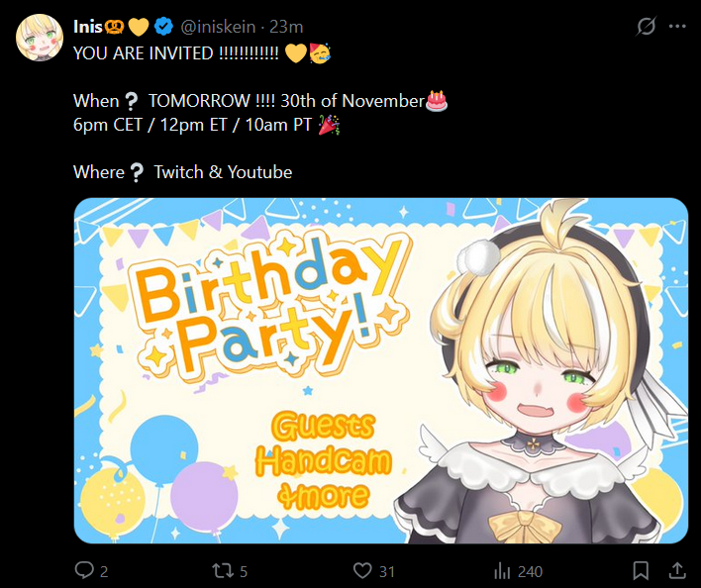Image resolution: width=701 pixels, height=588 pixels.
Task: Click Inis's profile avatar picture
Action: tap(39, 40)
